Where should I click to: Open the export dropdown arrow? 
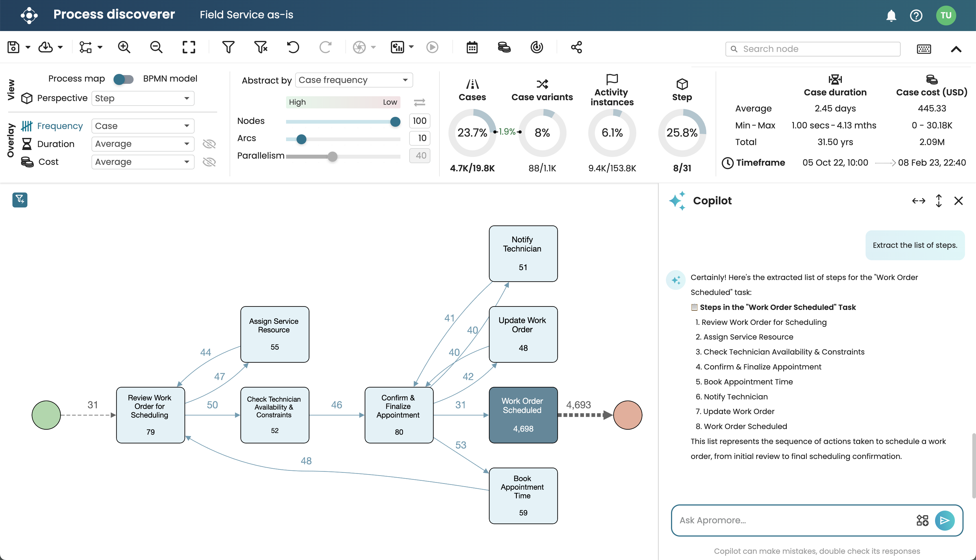click(60, 47)
